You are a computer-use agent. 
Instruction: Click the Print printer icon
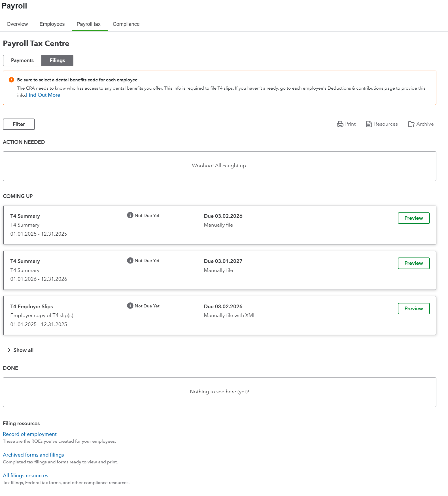pyautogui.click(x=340, y=124)
